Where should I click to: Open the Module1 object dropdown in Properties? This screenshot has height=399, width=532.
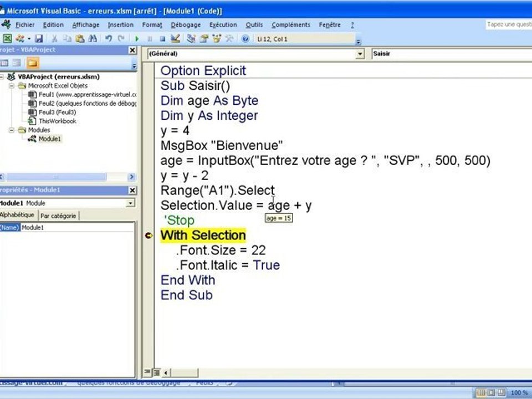tap(130, 203)
